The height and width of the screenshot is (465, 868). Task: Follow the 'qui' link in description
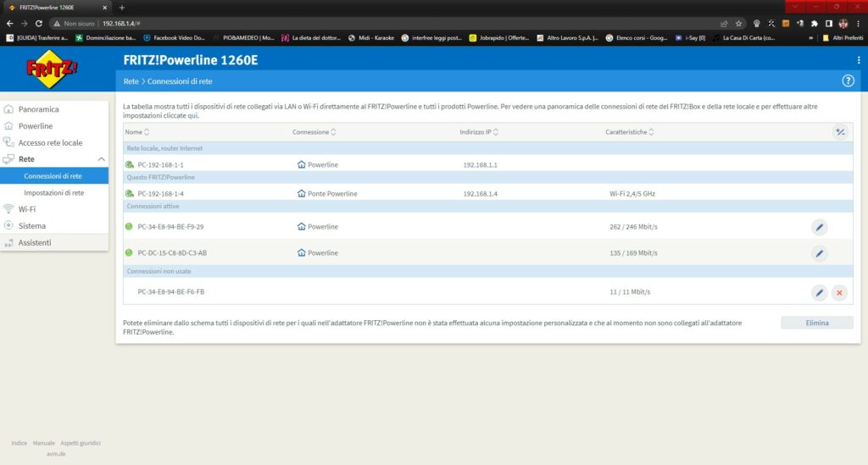192,115
